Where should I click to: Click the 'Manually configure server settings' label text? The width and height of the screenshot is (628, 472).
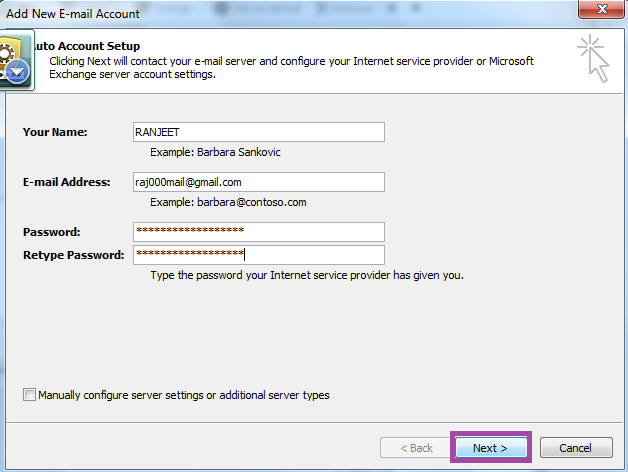click(x=184, y=395)
